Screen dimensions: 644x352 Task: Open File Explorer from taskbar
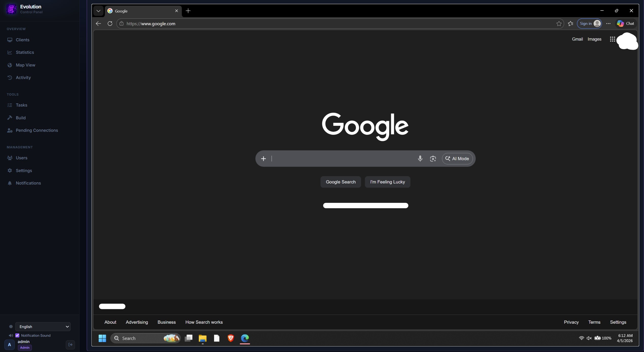(x=202, y=338)
